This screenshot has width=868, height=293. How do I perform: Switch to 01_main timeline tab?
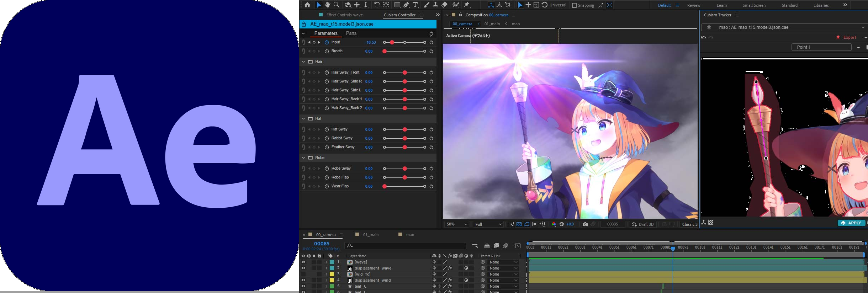tap(371, 235)
